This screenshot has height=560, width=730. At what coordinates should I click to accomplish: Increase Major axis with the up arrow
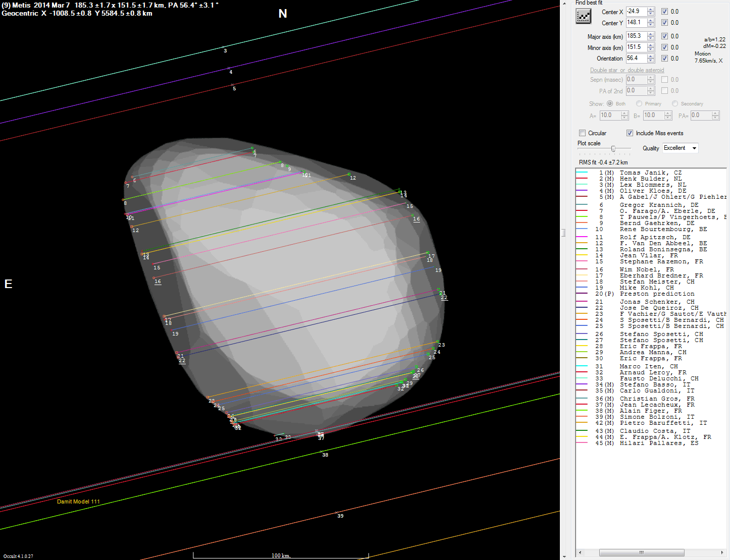pos(651,34)
